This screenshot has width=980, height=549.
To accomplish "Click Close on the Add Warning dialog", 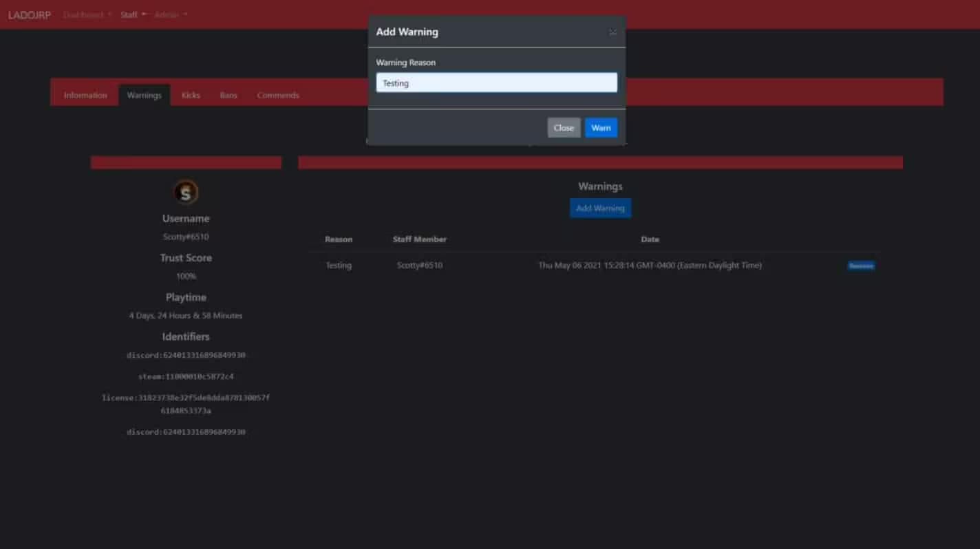I will tap(564, 127).
